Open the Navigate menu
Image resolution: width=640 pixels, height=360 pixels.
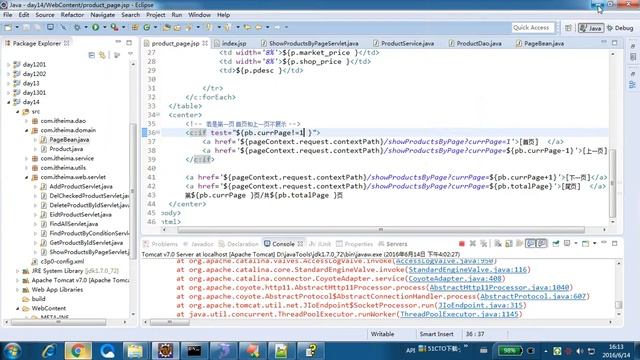pos(102,15)
